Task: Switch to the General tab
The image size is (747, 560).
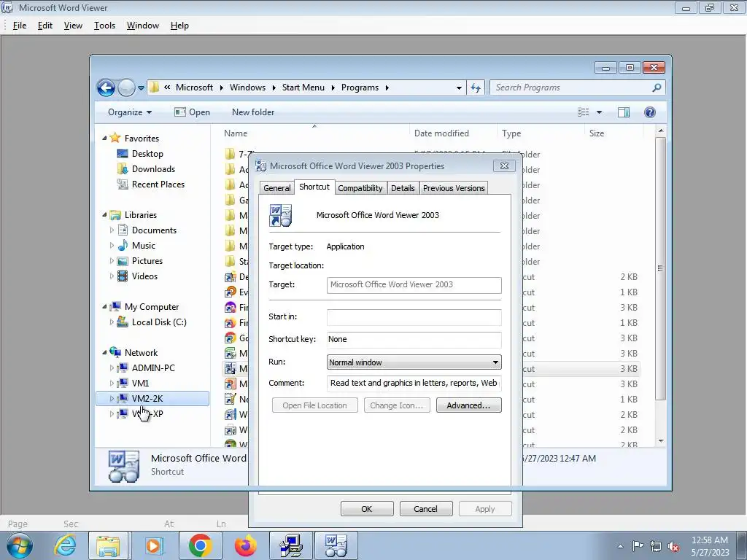Action: [276, 188]
